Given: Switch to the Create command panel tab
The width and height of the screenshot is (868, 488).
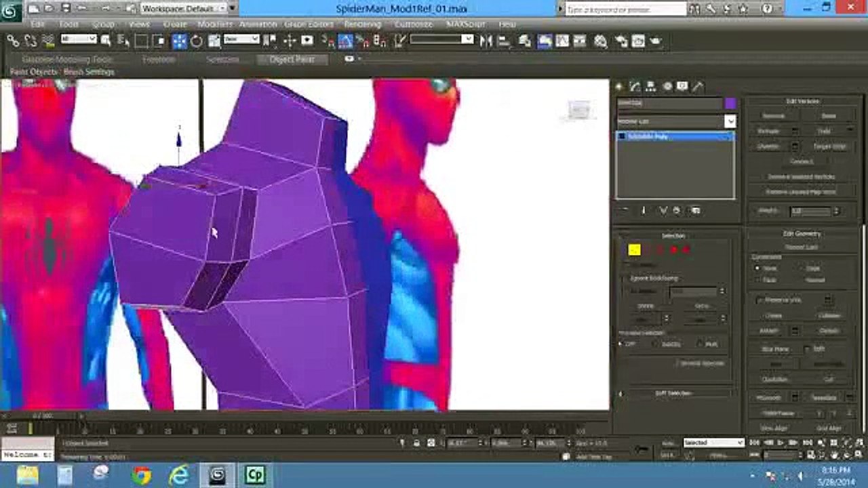Looking at the screenshot, I should 619,87.
